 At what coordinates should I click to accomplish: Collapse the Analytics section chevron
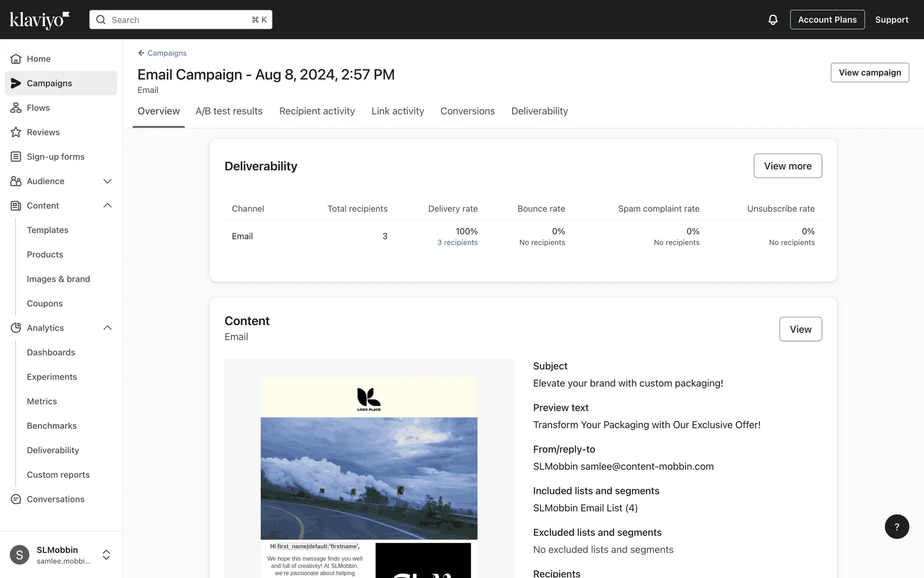107,328
